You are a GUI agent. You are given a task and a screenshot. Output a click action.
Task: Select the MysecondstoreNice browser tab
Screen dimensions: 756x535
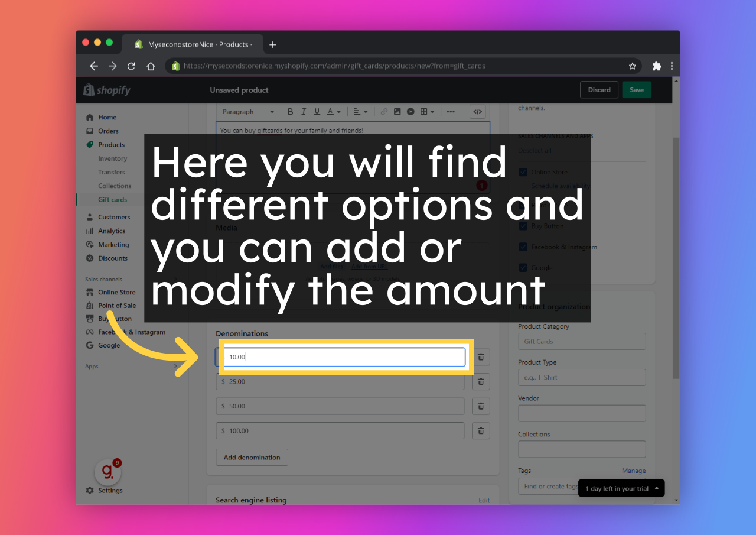click(192, 44)
